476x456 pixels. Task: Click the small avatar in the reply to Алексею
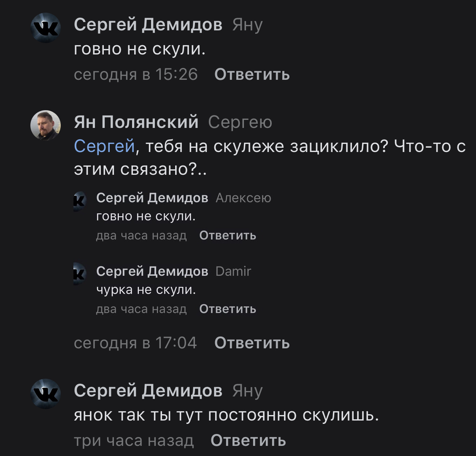[x=79, y=201]
